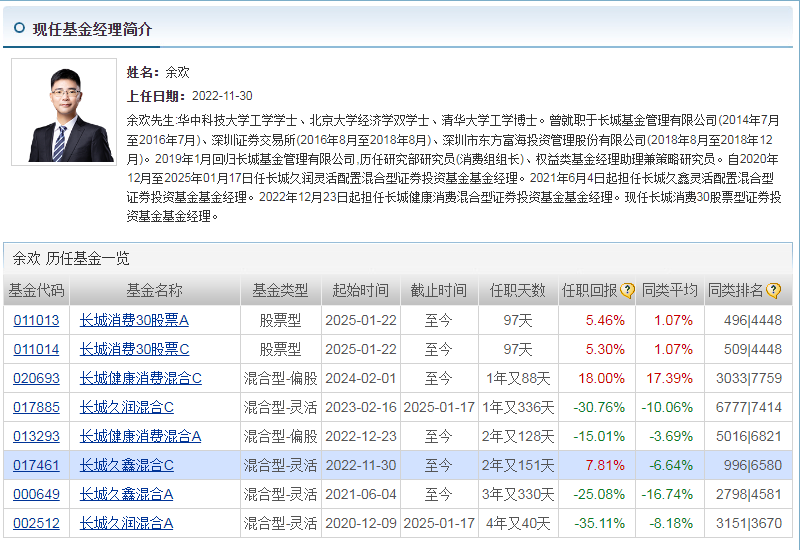Click the 任职天数 column header

click(x=518, y=290)
